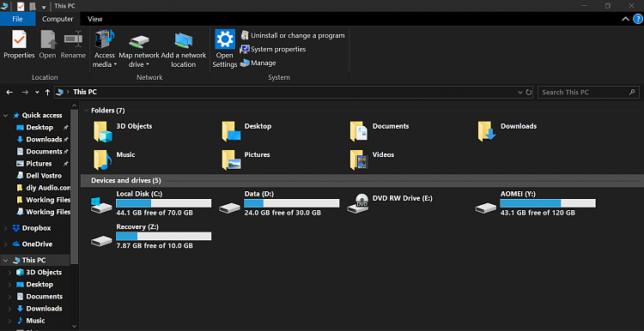Screen dimensions: 644x331
Task: Click the title bar Properties checkmark icon
Action: pos(21,6)
